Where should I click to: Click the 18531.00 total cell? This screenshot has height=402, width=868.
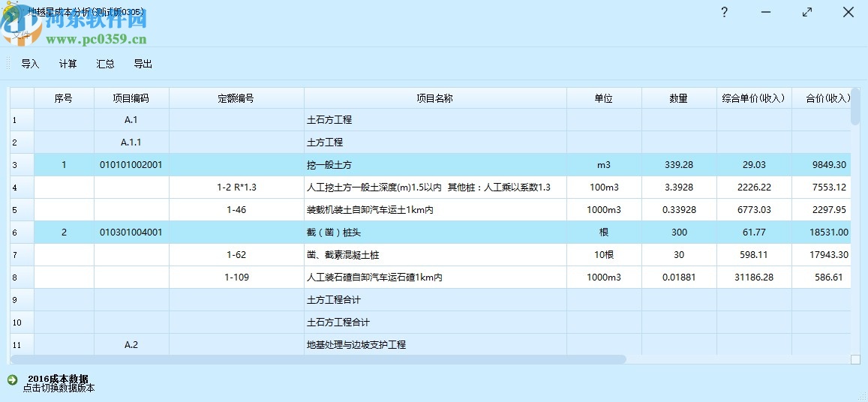pos(821,232)
